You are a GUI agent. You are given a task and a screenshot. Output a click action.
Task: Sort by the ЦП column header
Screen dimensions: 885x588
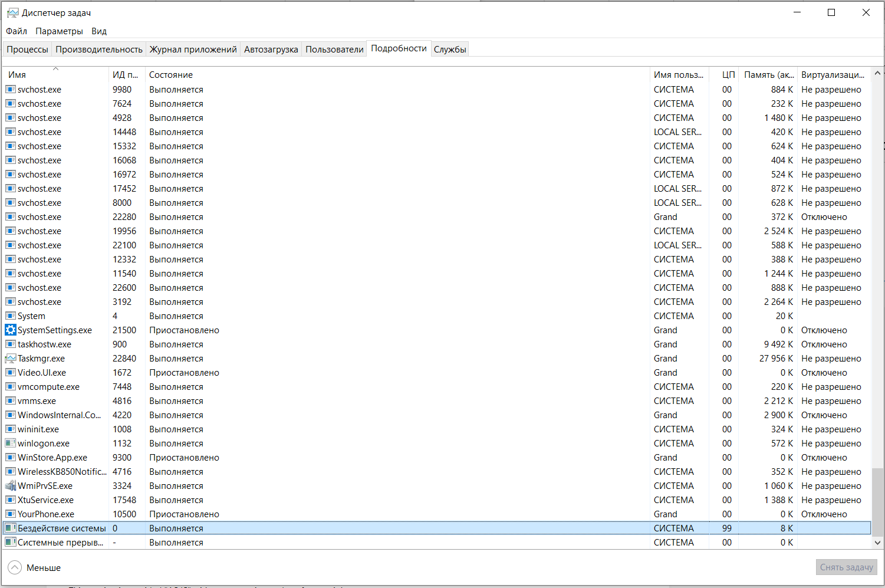tap(724, 74)
